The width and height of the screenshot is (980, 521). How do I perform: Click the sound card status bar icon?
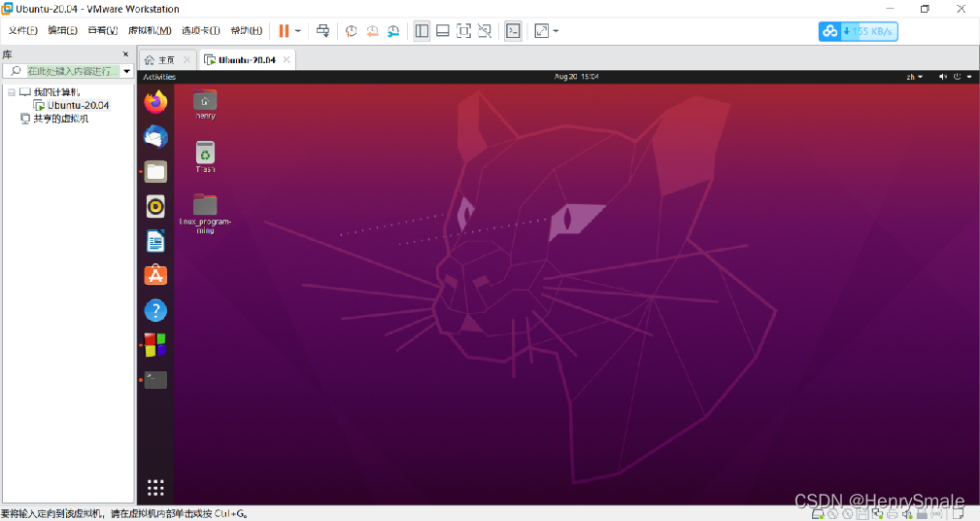coord(907,514)
